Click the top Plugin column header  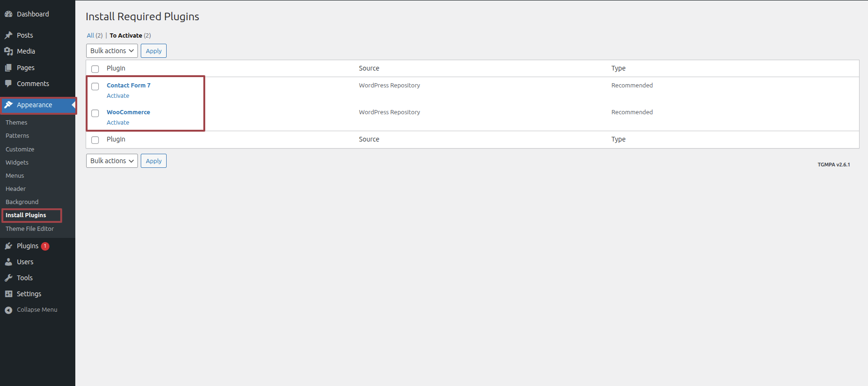click(x=116, y=68)
